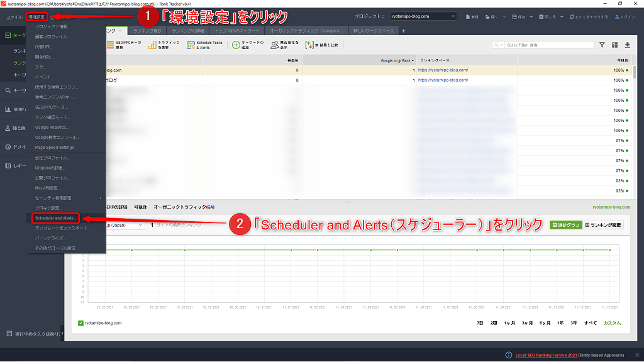Toggle the ryotamipo-blog.com chart legend checkbox
The width and height of the screenshot is (644, 362).
click(x=80, y=323)
